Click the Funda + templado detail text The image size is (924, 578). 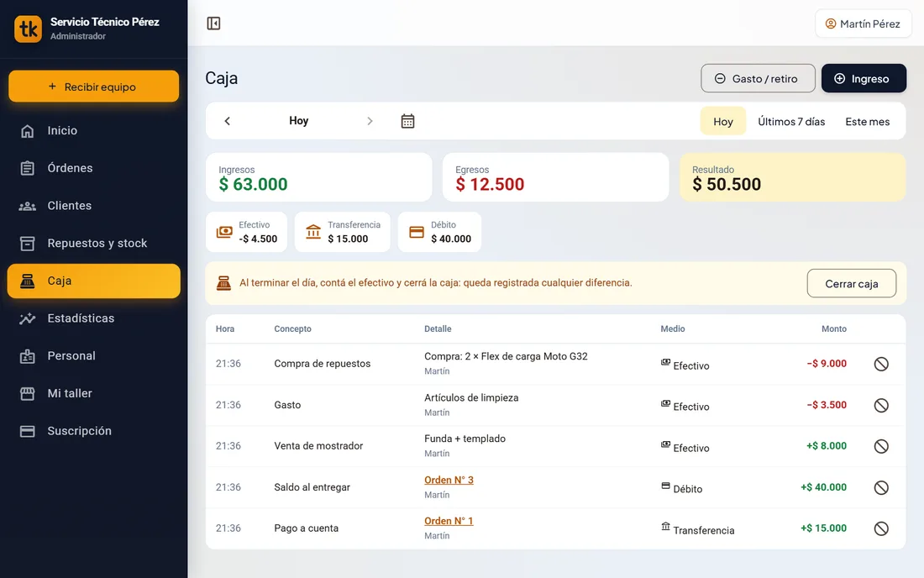[465, 439]
